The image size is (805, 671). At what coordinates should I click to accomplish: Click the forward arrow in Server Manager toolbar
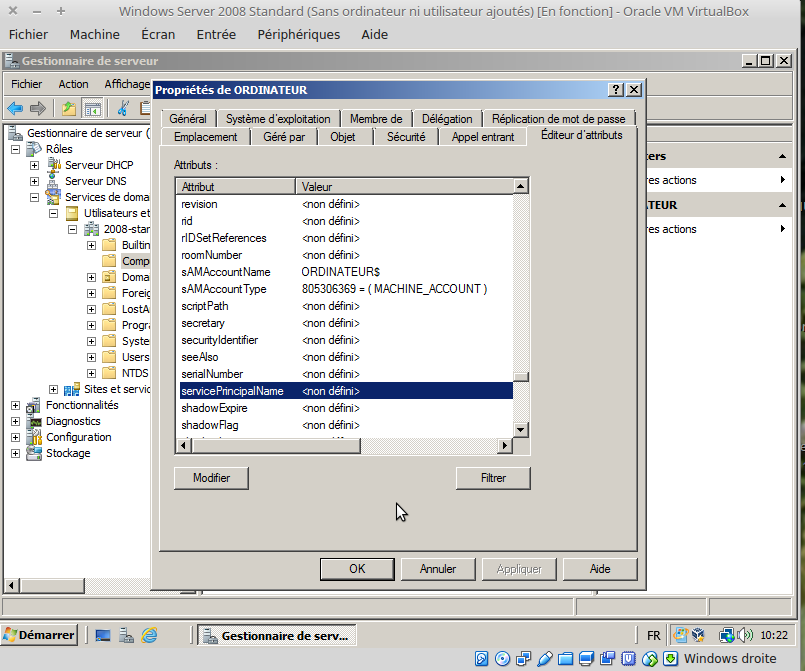point(38,108)
